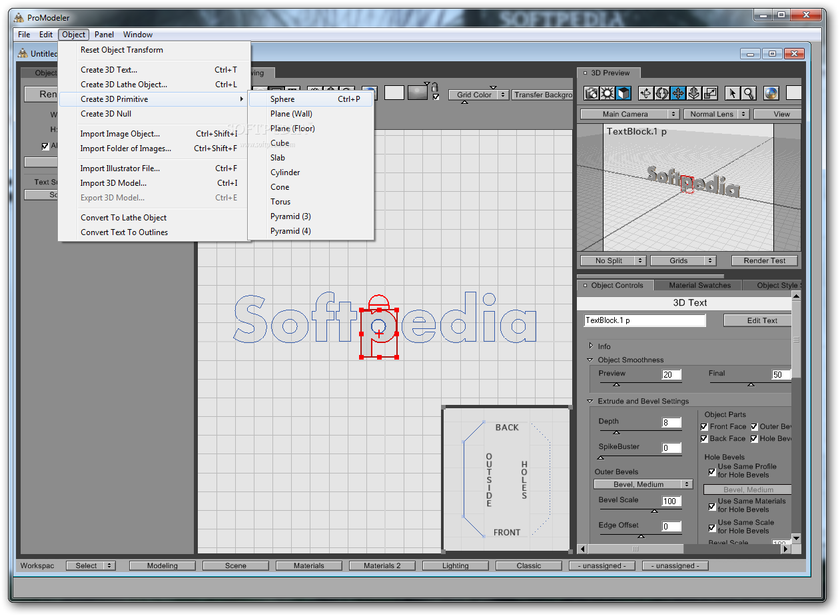
Task: Toggle the checkbox below the padlock icon
Action: (x=436, y=97)
